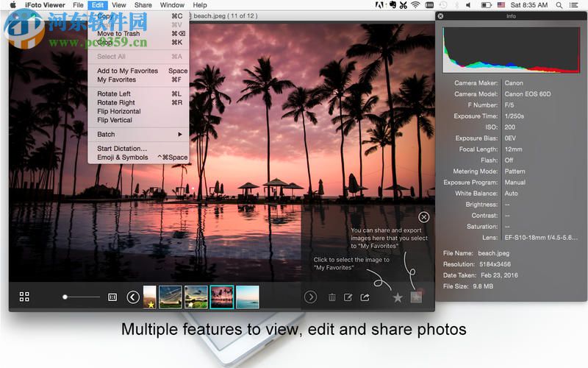
Task: Click the trash bin icon
Action: (332, 297)
